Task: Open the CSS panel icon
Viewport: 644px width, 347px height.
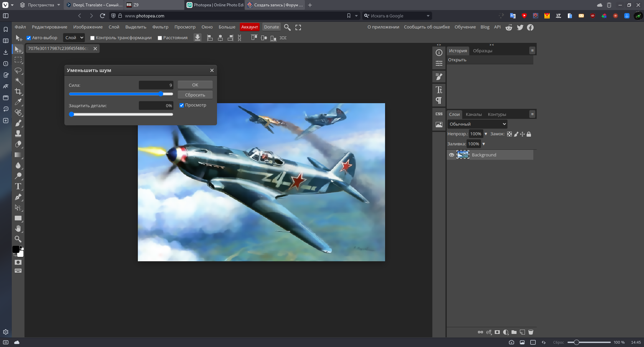Action: coord(439,114)
